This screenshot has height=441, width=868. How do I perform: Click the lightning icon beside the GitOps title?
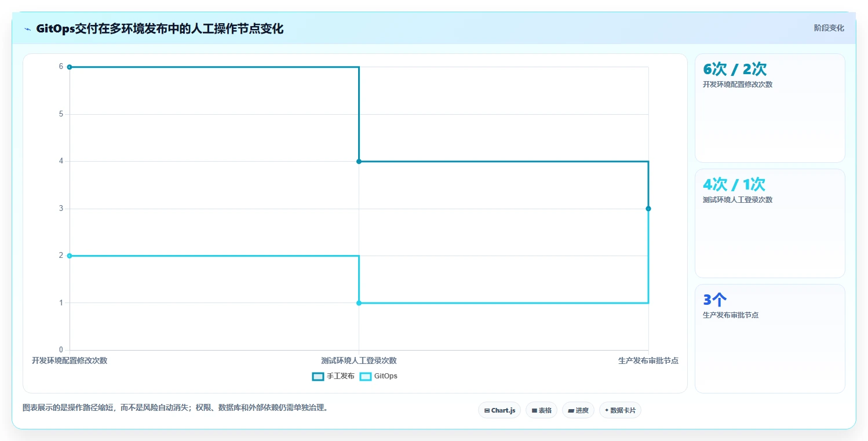point(27,29)
